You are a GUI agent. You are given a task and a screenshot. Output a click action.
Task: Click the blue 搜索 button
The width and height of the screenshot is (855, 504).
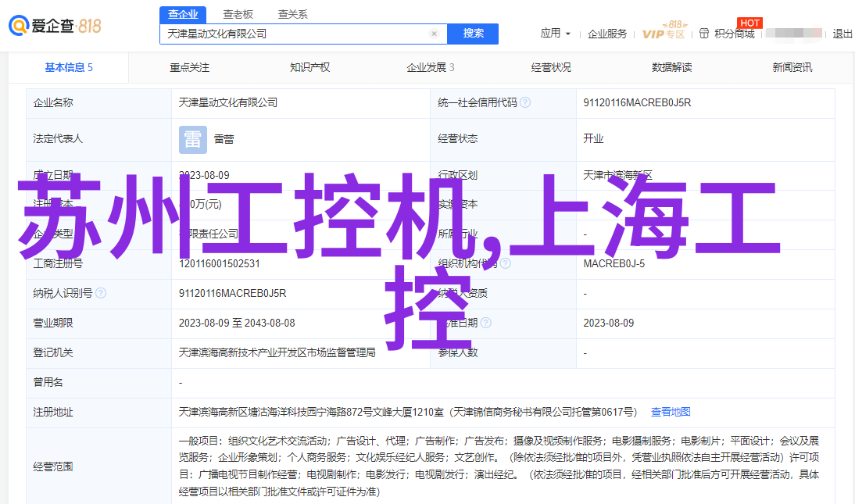(x=473, y=34)
